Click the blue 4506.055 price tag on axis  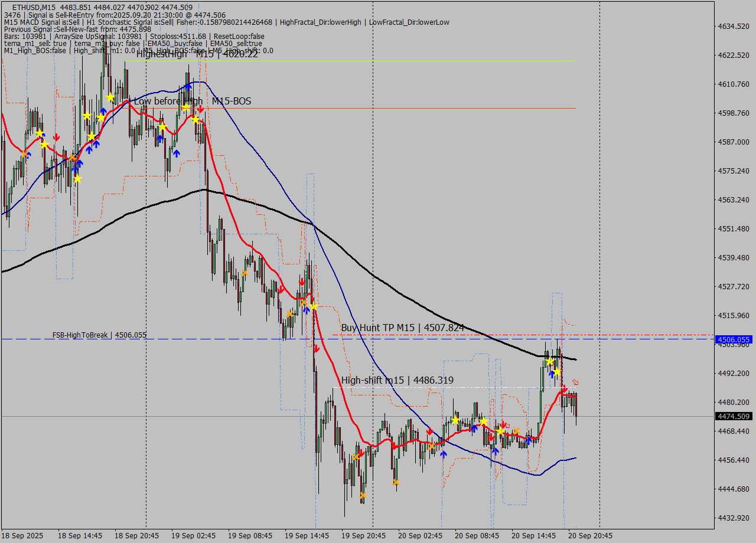733,340
